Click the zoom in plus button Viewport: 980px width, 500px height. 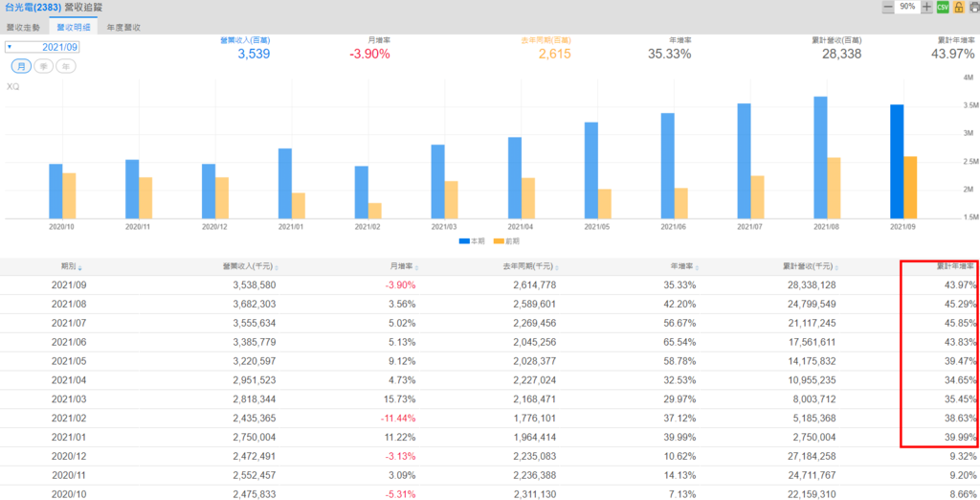926,7
